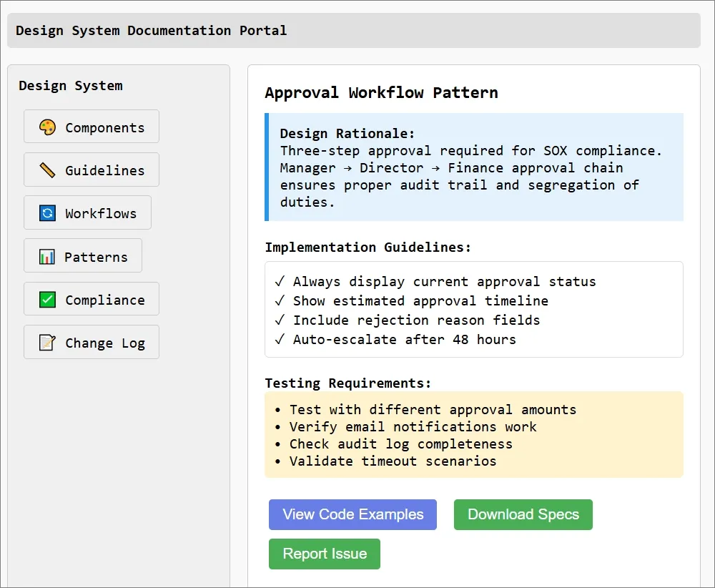Viewport: 715px width, 588px height.
Task: Click "Always display current approval status" item
Action: pyautogui.click(x=443, y=282)
